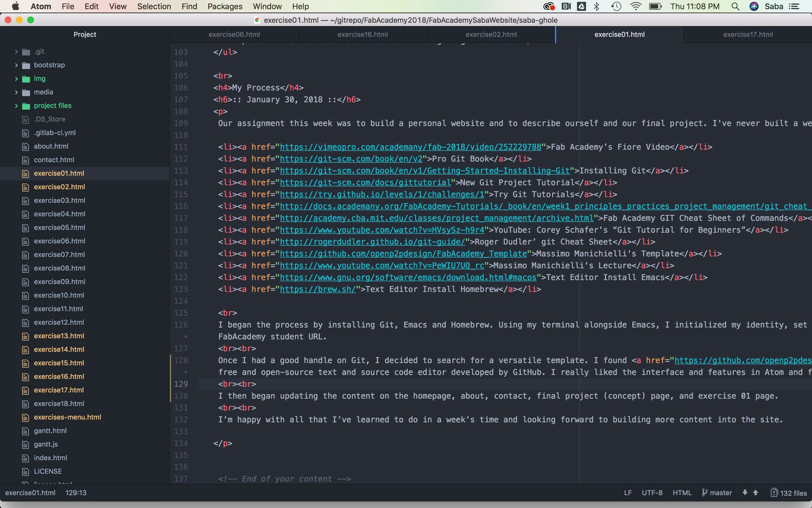Expand the bootstrap folder chevron
Viewport: 812px width, 508px height.
16,65
